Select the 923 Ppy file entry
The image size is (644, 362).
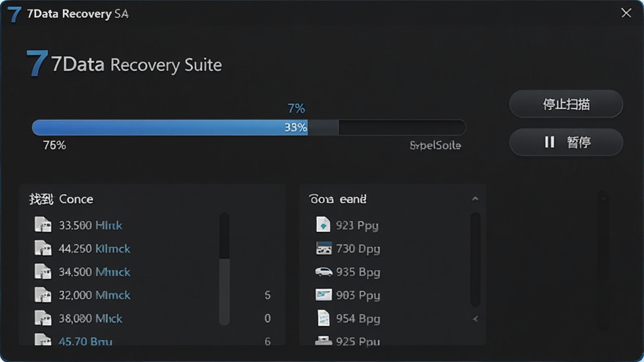[x=357, y=226]
